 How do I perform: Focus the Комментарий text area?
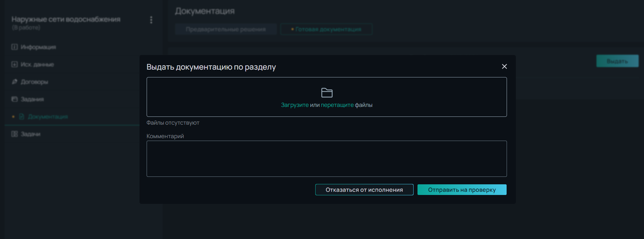click(x=327, y=159)
